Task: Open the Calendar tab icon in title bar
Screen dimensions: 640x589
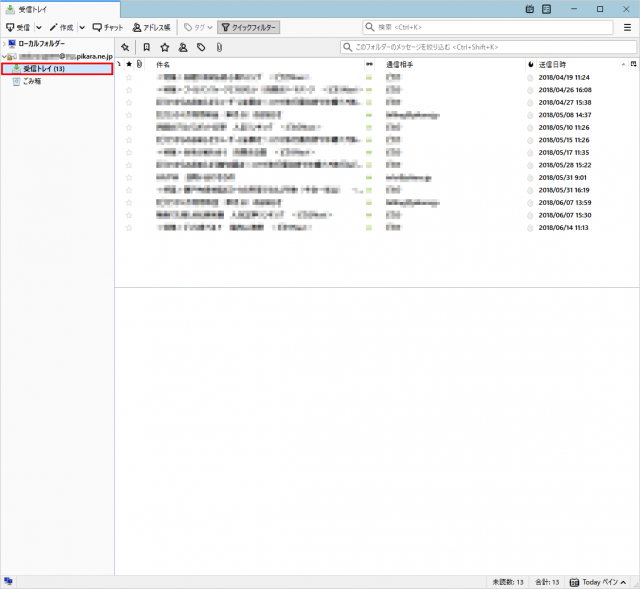Action: point(529,9)
